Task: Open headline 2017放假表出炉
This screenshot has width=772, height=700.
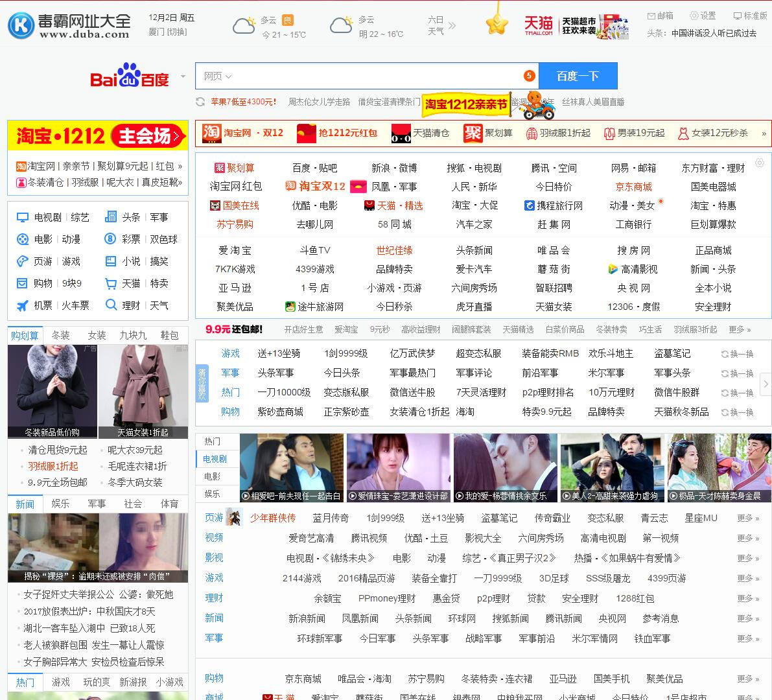Action: click(x=89, y=611)
